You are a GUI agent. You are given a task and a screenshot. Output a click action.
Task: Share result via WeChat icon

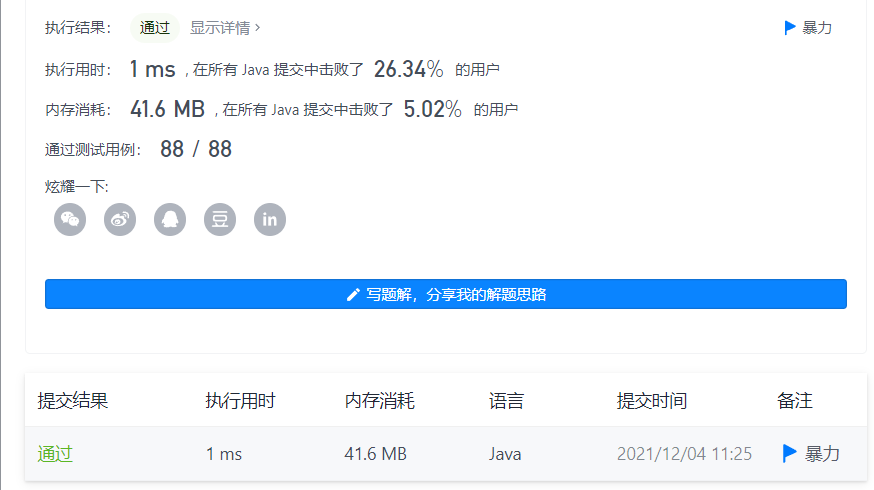click(x=70, y=220)
